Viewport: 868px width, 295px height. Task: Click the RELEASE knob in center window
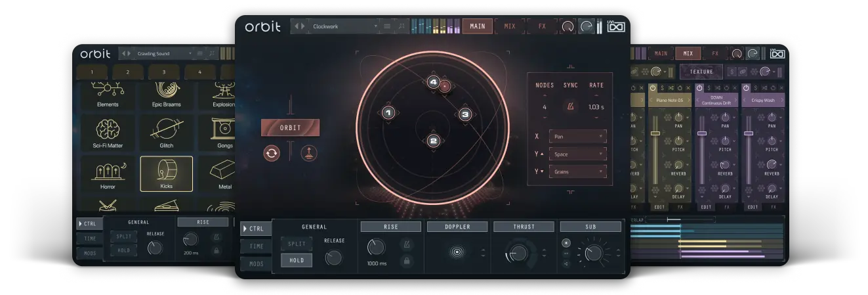pyautogui.click(x=334, y=258)
